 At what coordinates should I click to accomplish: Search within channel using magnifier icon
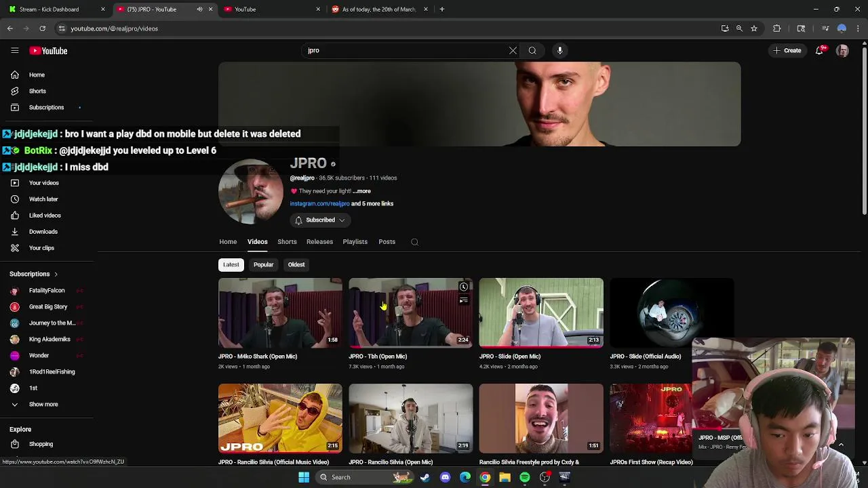[414, 242]
